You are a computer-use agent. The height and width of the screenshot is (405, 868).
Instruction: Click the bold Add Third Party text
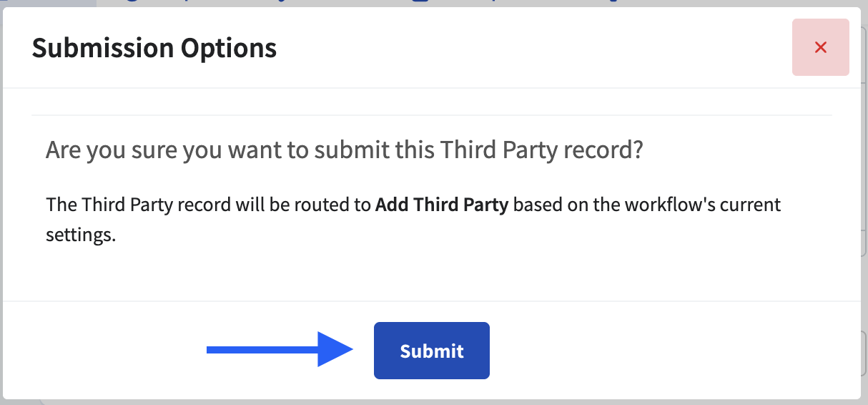coord(441,205)
